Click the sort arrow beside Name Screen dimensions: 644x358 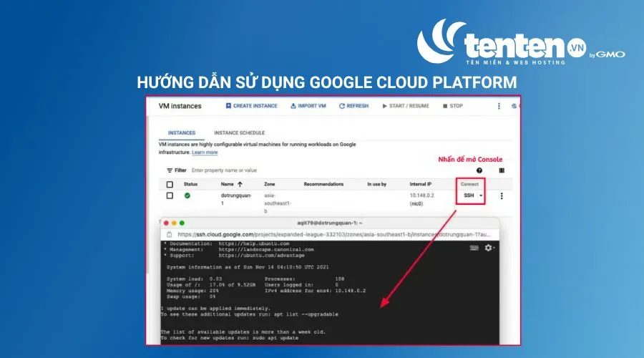click(x=240, y=184)
